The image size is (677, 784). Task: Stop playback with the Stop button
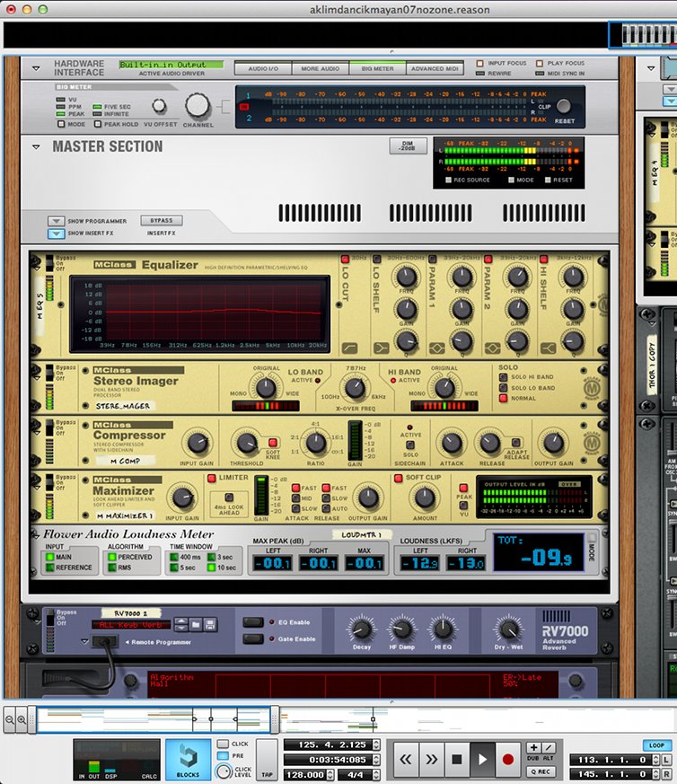pos(456,760)
